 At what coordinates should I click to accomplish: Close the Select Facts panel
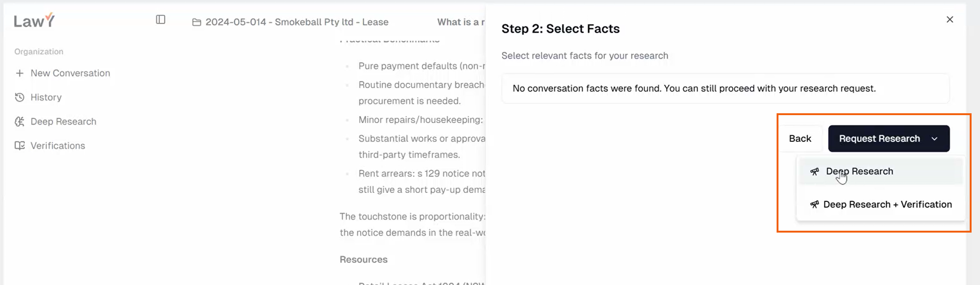click(950, 20)
